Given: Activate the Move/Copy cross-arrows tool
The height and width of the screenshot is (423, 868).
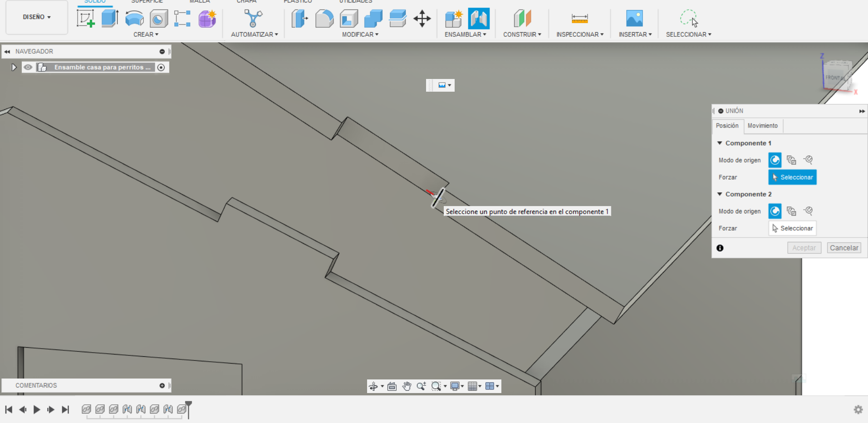Looking at the screenshot, I should point(422,19).
